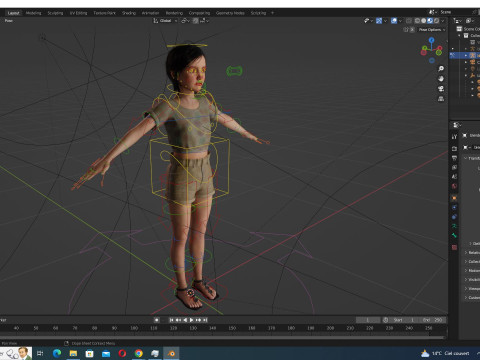The height and width of the screenshot is (360, 480).
Task: Toggle X-Ray mode in viewport header
Action: (409, 21)
